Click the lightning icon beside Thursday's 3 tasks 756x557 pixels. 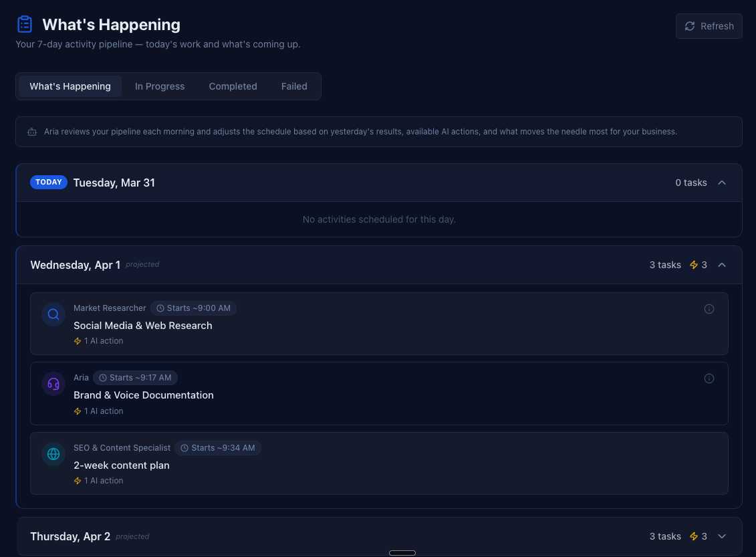pos(693,536)
